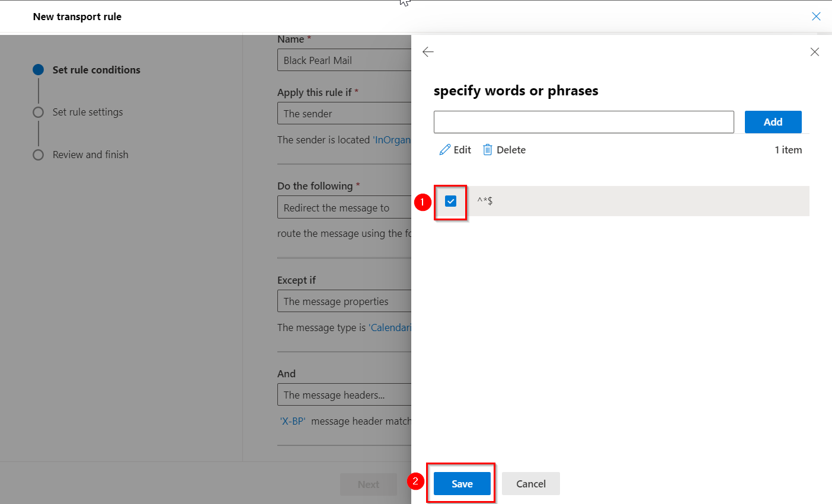Cancel the words or phrases changes
832x504 pixels.
point(530,484)
